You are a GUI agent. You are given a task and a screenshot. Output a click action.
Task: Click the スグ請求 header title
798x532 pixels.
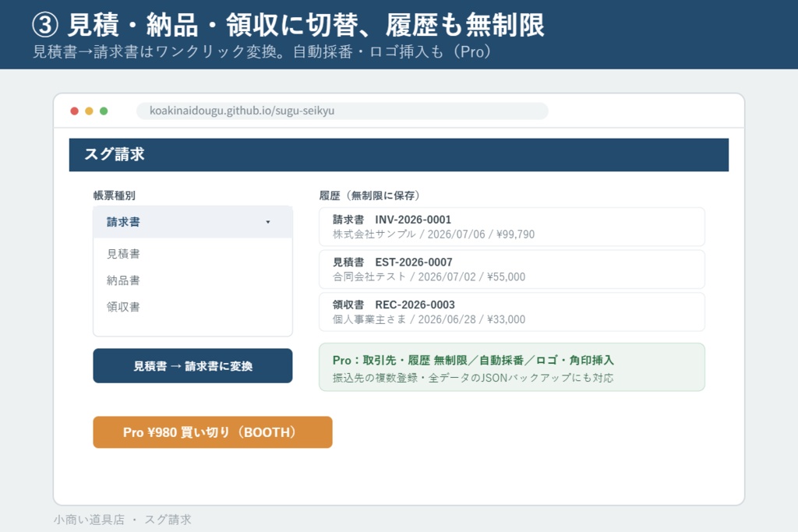click(115, 154)
